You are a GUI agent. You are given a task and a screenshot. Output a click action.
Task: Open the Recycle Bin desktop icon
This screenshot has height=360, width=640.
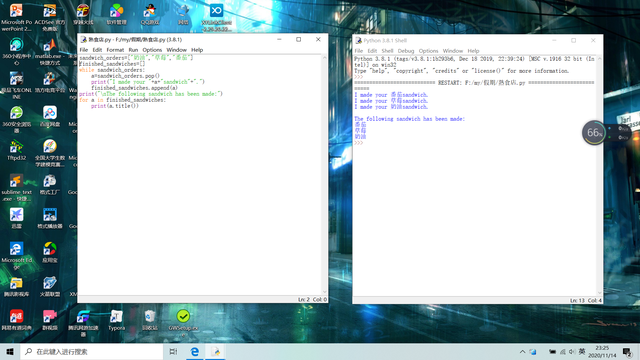click(x=150, y=320)
